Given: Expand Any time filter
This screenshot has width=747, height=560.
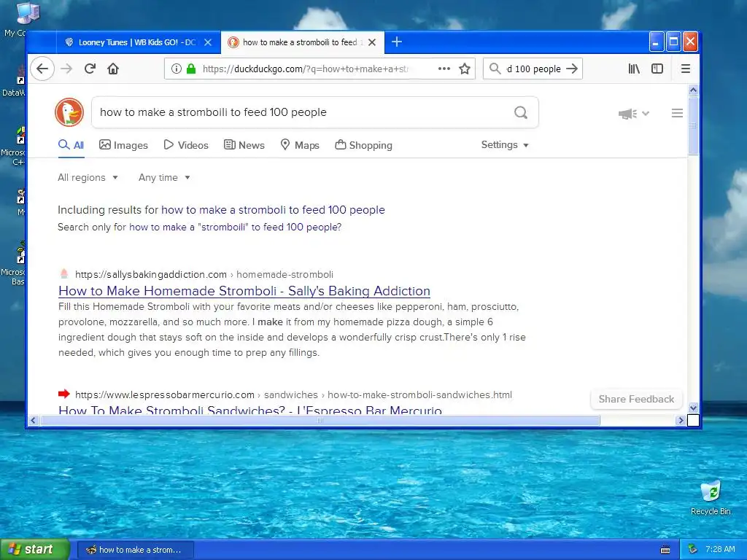Looking at the screenshot, I should click(164, 178).
